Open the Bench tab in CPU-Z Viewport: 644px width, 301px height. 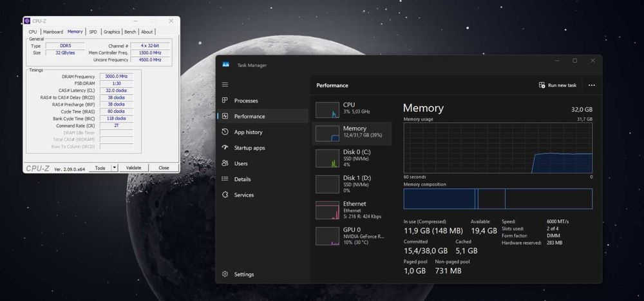(130, 32)
